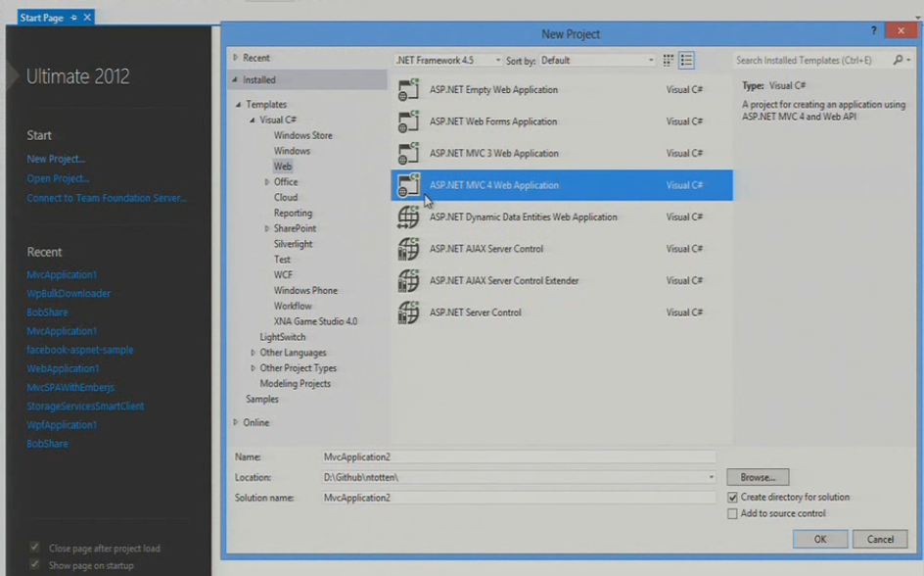Select the WCF template category
924x576 pixels.
pyautogui.click(x=283, y=274)
